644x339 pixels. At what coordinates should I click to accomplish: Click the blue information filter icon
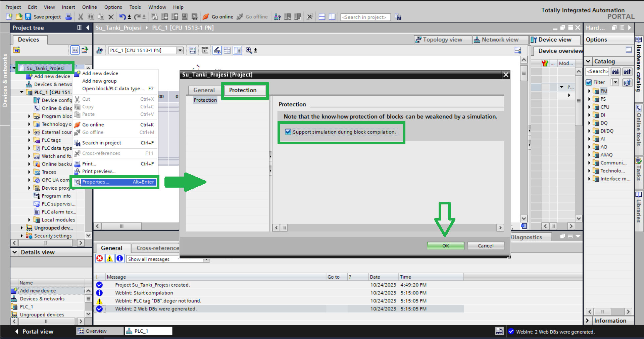pos(119,258)
